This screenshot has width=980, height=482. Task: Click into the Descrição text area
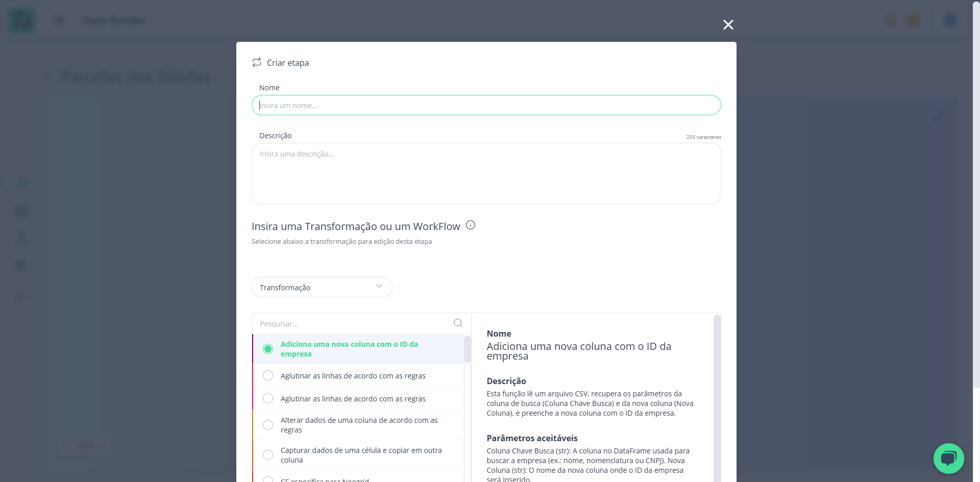486,173
